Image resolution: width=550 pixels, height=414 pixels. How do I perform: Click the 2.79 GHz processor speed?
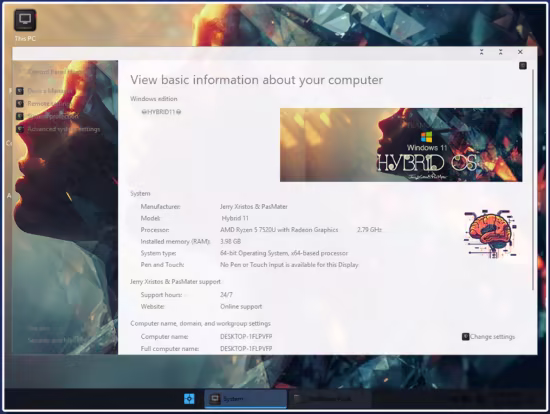369,230
